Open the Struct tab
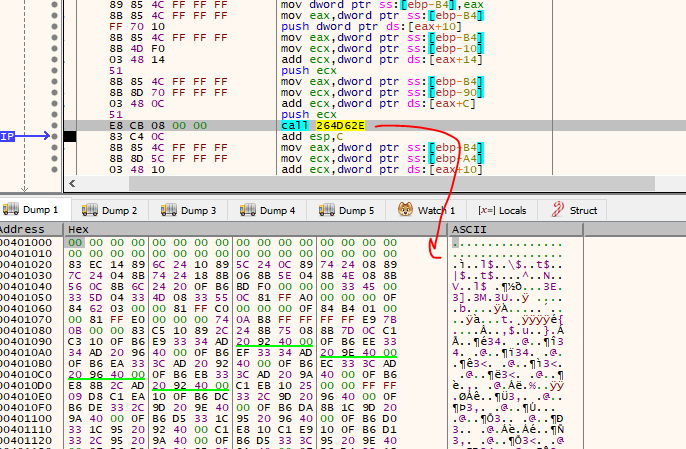686x449 pixels. pyautogui.click(x=572, y=210)
